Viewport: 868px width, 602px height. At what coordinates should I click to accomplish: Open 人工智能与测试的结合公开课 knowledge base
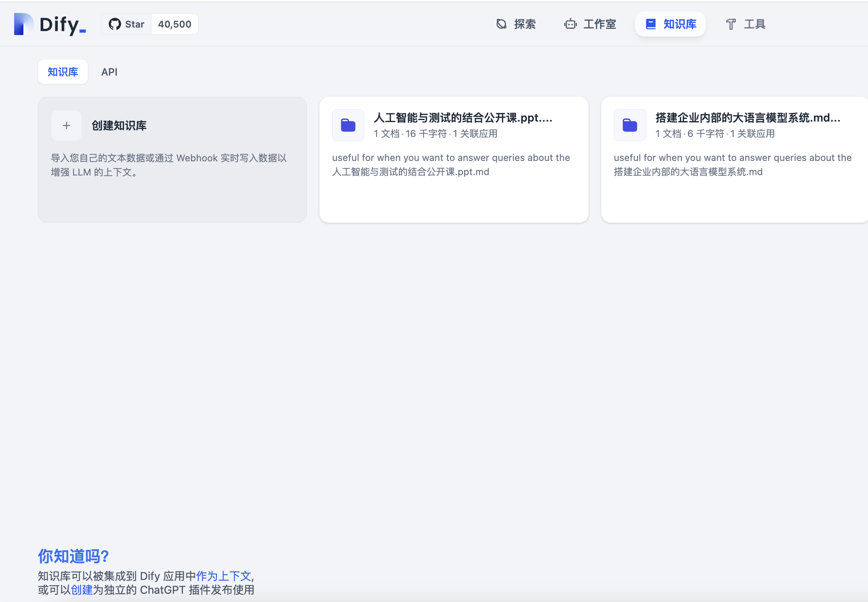454,159
